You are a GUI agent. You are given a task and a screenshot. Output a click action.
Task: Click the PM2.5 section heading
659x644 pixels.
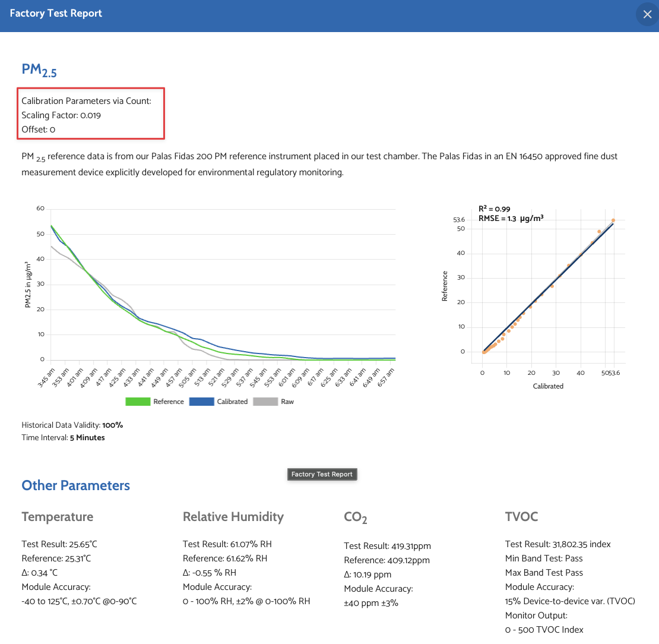(39, 70)
